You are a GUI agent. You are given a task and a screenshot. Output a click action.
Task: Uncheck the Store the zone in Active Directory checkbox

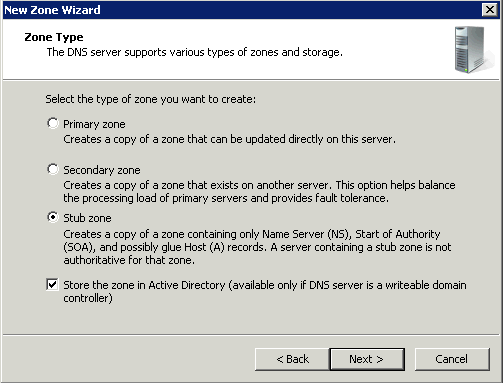52,285
